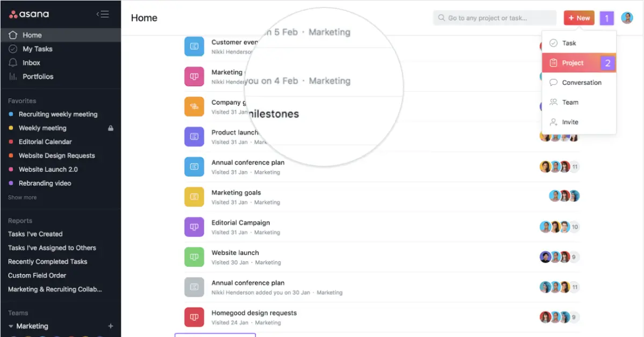Open Tasks I've Created report

35,234
